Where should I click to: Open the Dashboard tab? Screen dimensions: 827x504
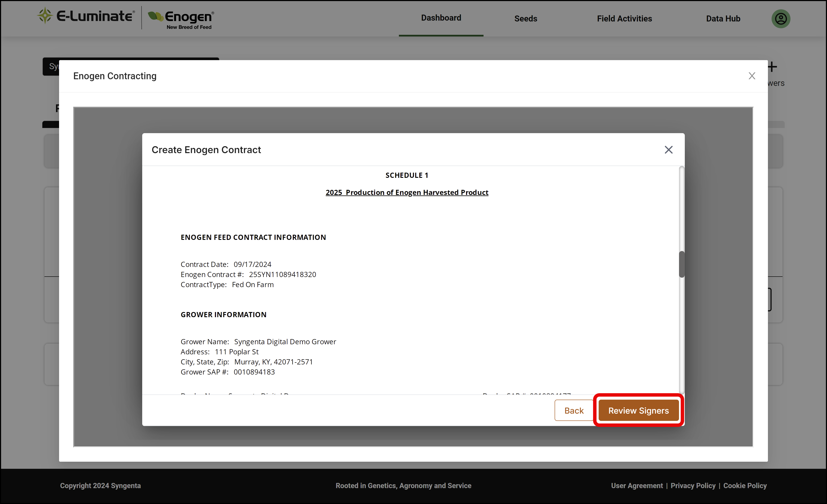pos(441,18)
